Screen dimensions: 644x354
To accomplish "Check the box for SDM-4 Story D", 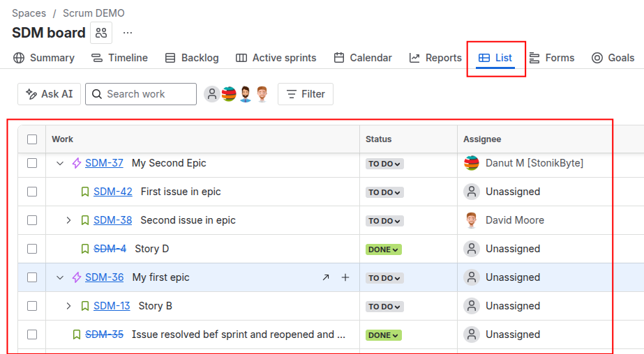I will tap(32, 249).
